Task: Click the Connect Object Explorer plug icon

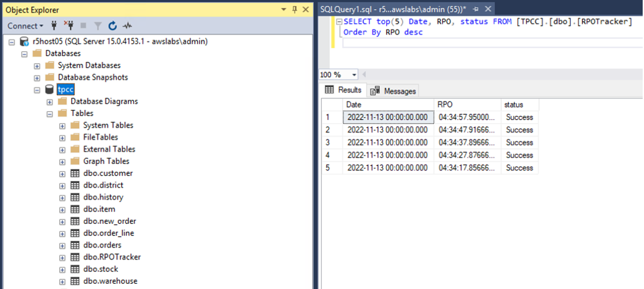Action: point(54,26)
